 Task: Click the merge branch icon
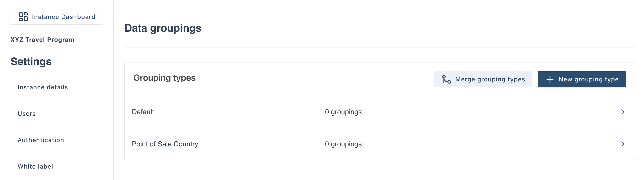click(x=446, y=79)
